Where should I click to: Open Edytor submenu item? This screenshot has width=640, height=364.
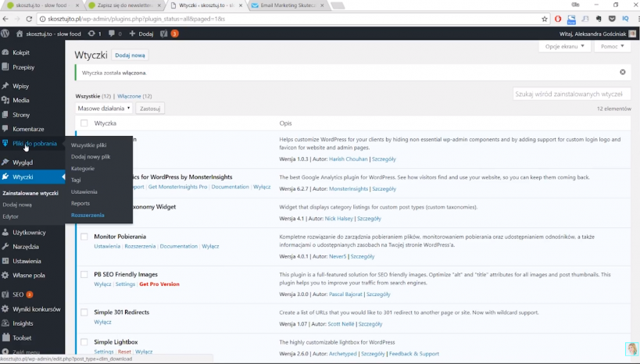tap(11, 216)
